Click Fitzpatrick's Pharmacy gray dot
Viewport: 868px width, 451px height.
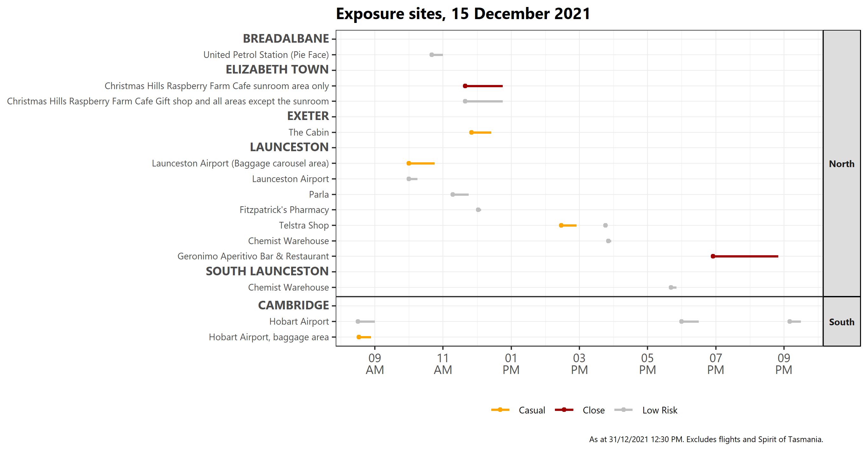(478, 210)
